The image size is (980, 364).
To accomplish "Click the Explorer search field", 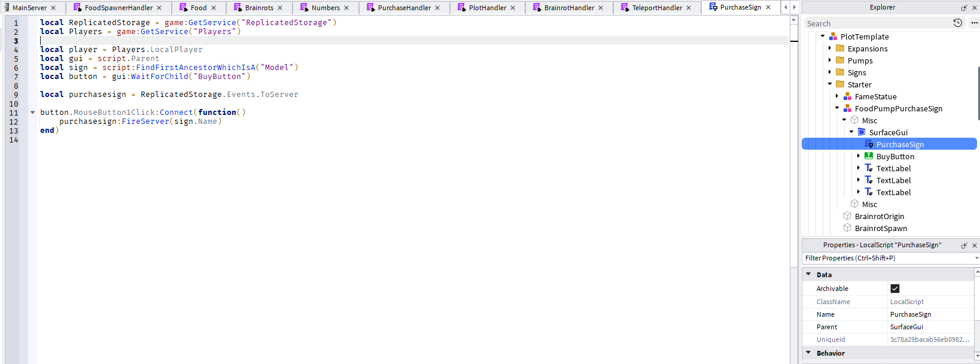I will coord(876,23).
